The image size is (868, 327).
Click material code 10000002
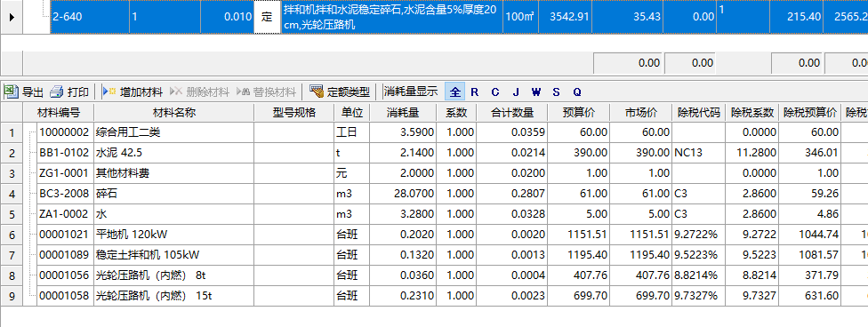tap(65, 132)
